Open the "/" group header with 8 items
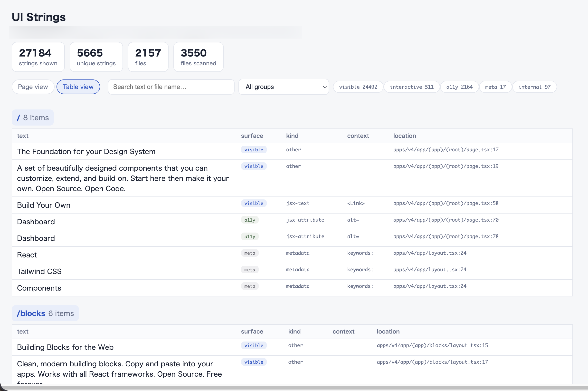 point(33,117)
